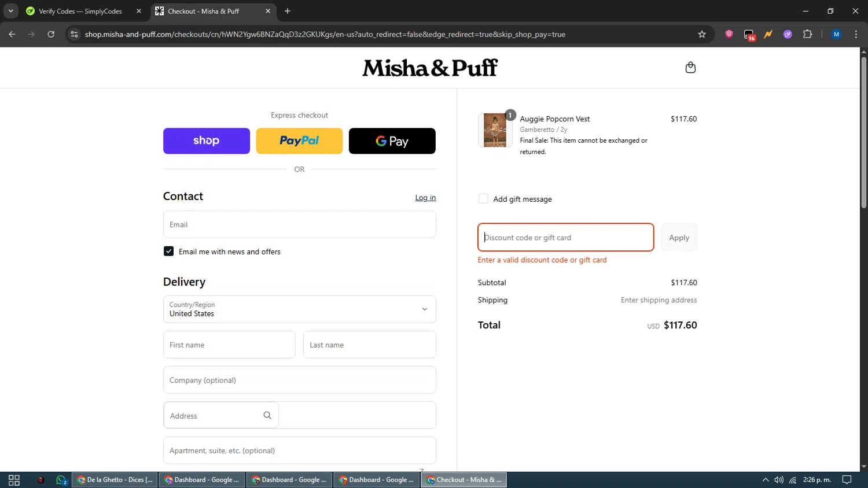The width and height of the screenshot is (868, 488).
Task: Go back to the previous page
Action: click(12, 34)
